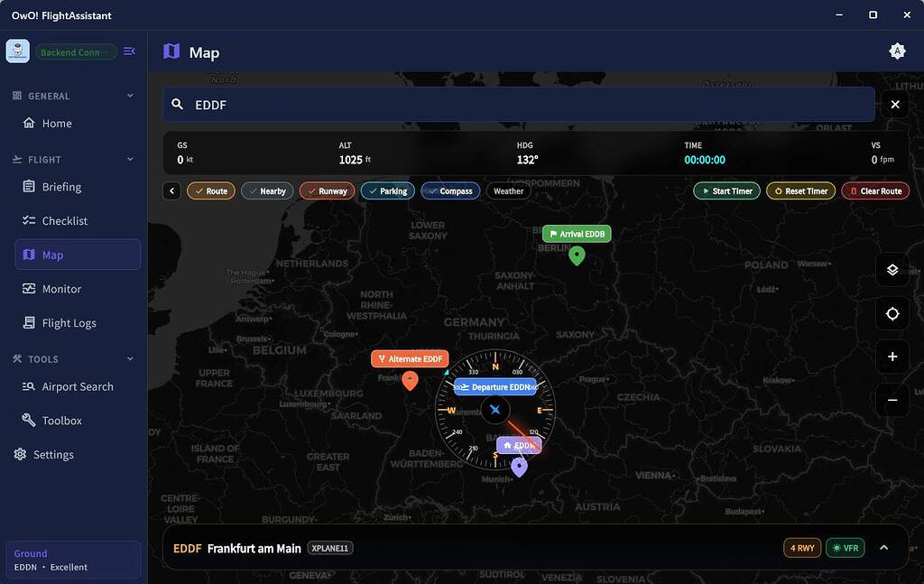Open Flight Logs page
The image size is (924, 584).
coord(78,323)
